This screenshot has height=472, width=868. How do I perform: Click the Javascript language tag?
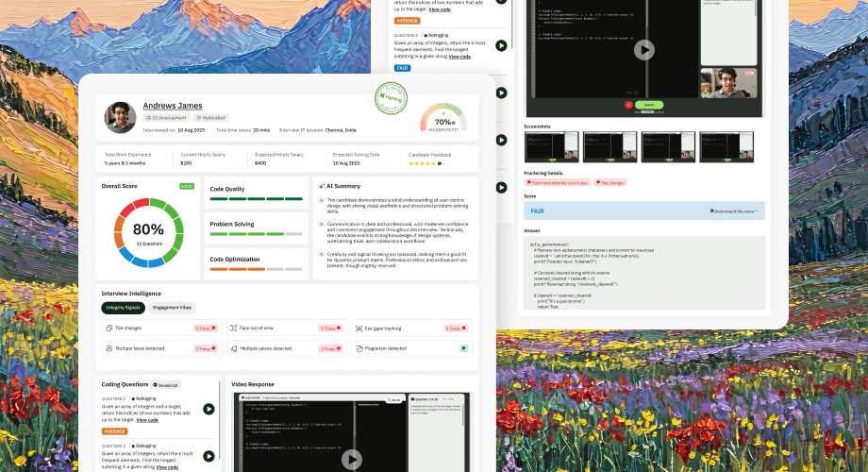pyautogui.click(x=165, y=384)
